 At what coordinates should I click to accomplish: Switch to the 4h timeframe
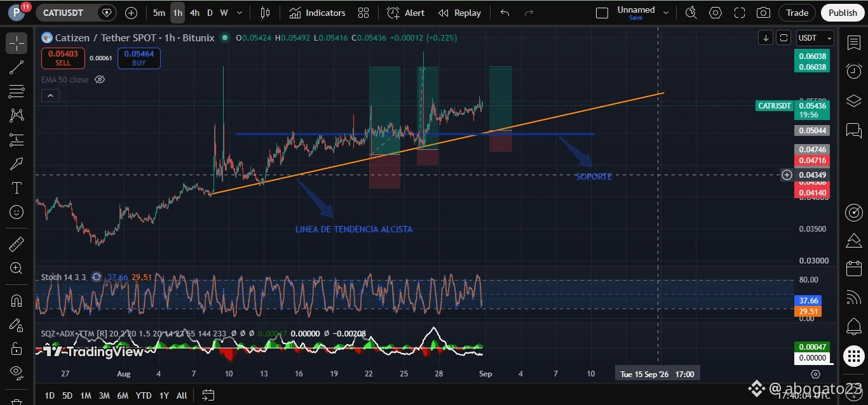(194, 13)
